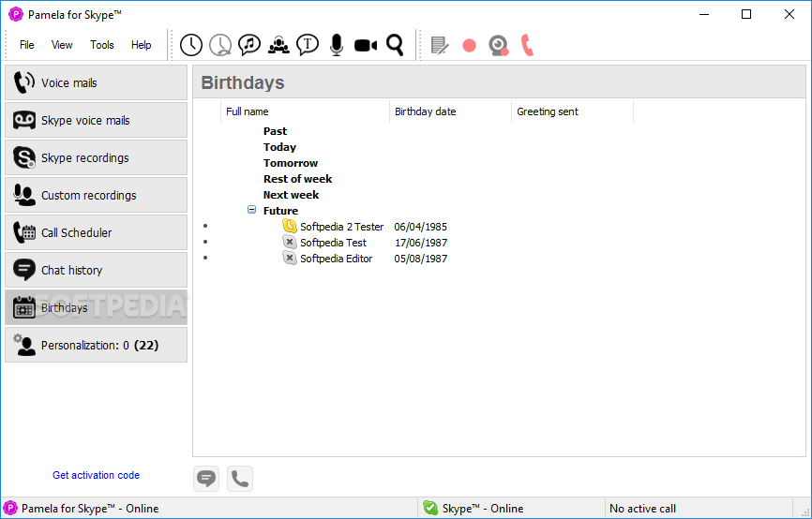812x519 pixels.
Task: Start recording with the red circle button
Action: [469, 46]
